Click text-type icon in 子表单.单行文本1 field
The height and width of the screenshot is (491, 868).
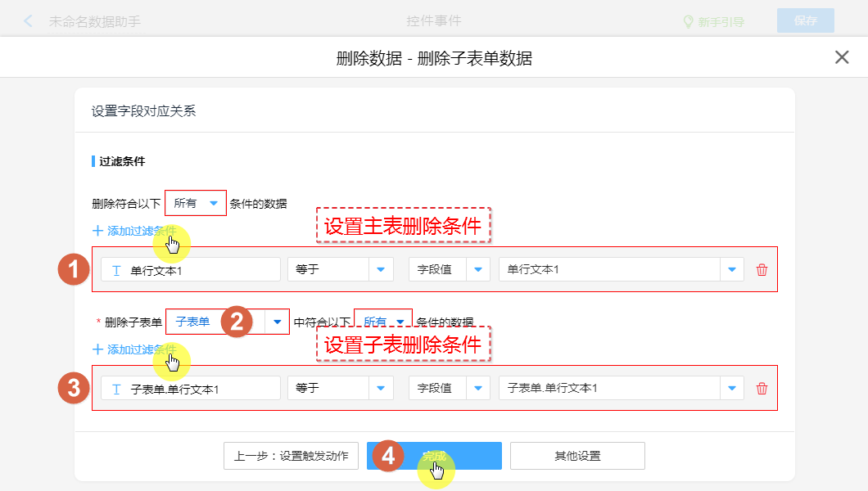click(x=115, y=389)
